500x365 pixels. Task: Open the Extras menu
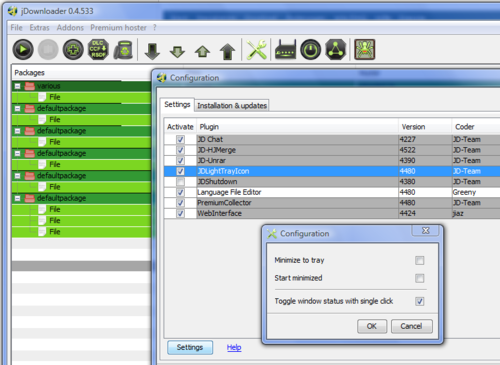coord(39,28)
